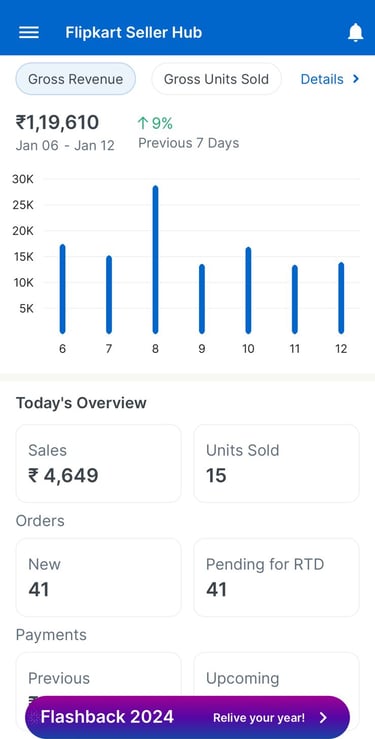Switch to Gross Units Sold chip

pos(216,79)
